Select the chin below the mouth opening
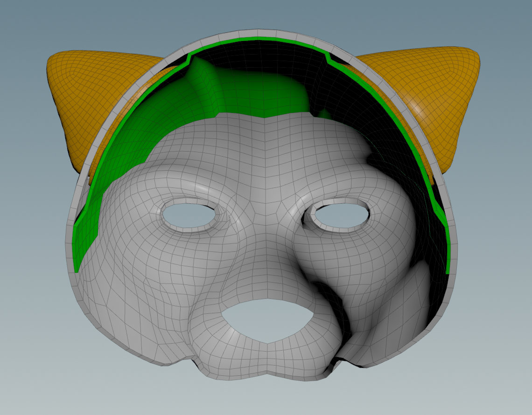Screen dimensions: 532x415 click(x=261, y=364)
